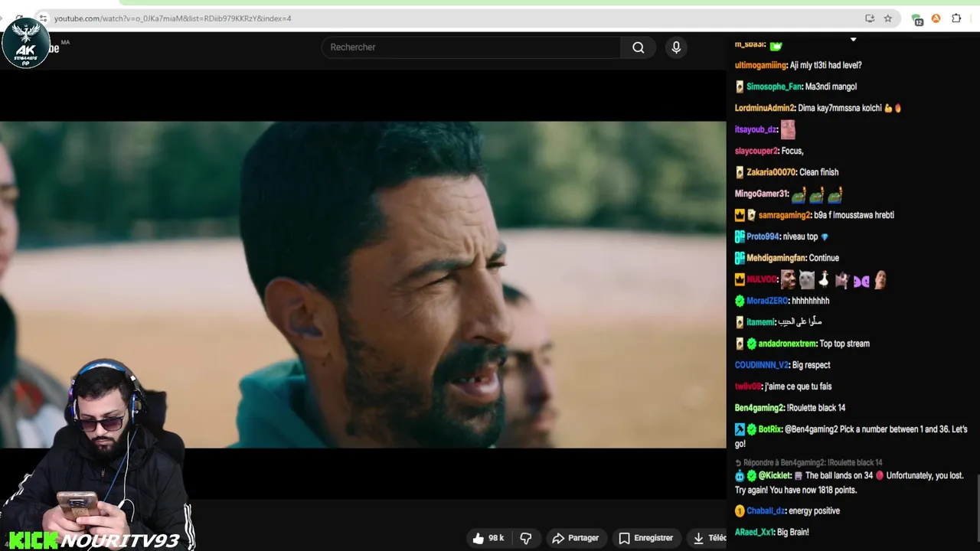
Task: Click the gold badge beside Chaball_dz
Action: coord(740,510)
